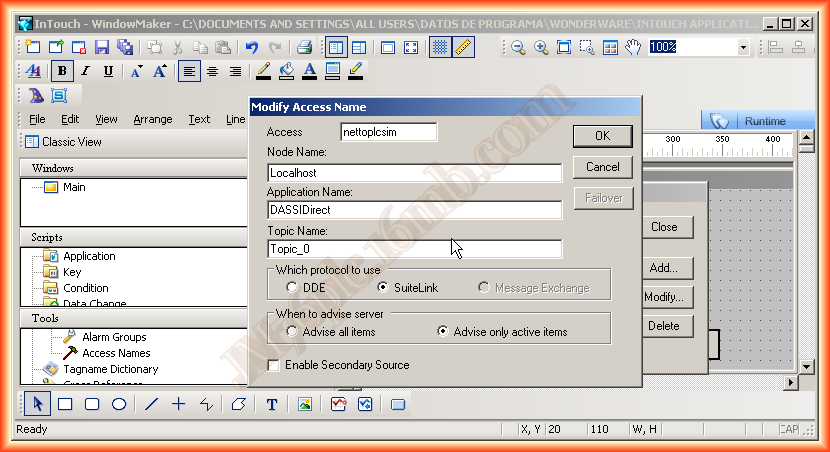
Task: Open the Arrange menu
Action: pos(152,119)
